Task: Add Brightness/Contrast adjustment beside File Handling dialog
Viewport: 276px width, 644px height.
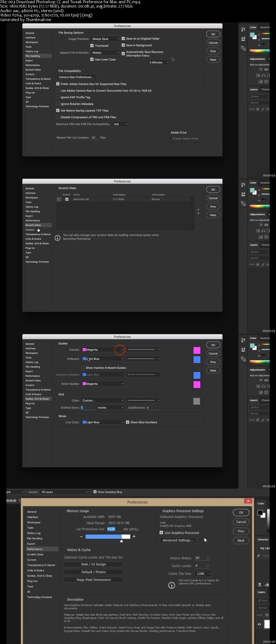Action: pos(261,69)
